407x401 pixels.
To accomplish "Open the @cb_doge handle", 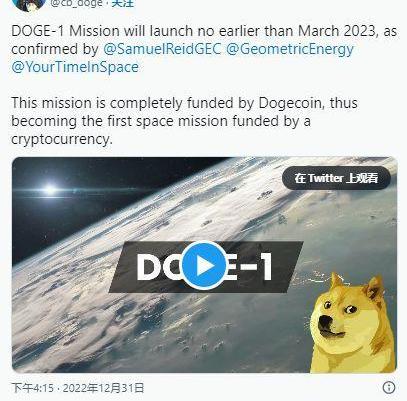I will tap(76, 4).
